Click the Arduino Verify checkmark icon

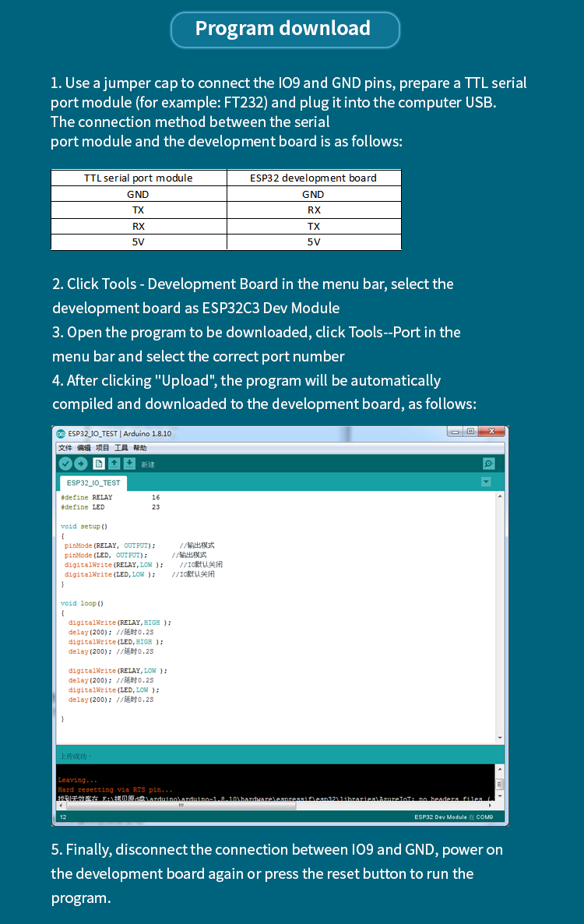tap(65, 464)
